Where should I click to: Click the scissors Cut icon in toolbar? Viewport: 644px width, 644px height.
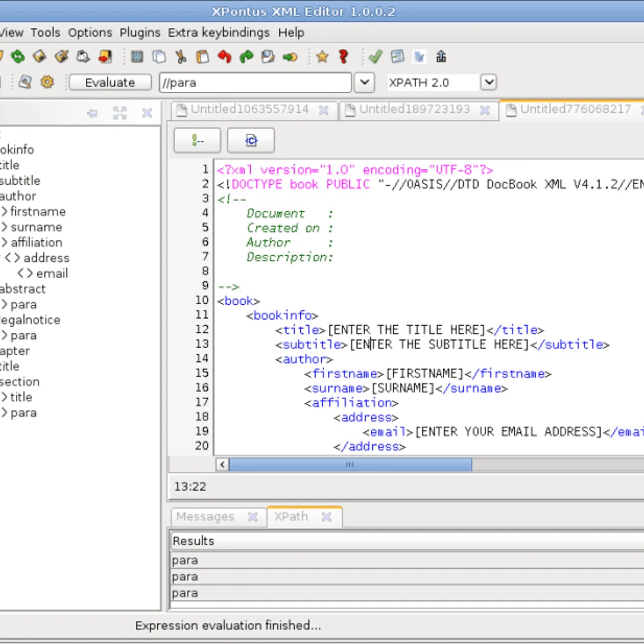click(x=181, y=57)
